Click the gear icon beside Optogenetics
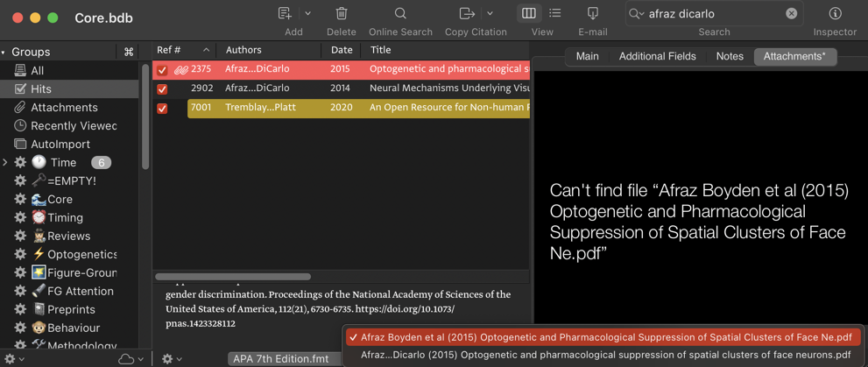Viewport: 868px width, 367px height. (20, 254)
